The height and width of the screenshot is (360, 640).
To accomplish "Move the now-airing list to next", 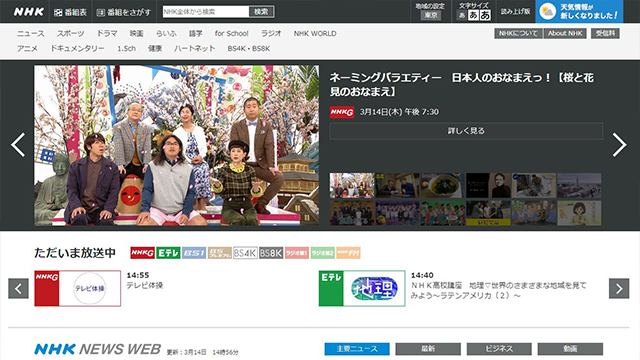I will tap(619, 289).
